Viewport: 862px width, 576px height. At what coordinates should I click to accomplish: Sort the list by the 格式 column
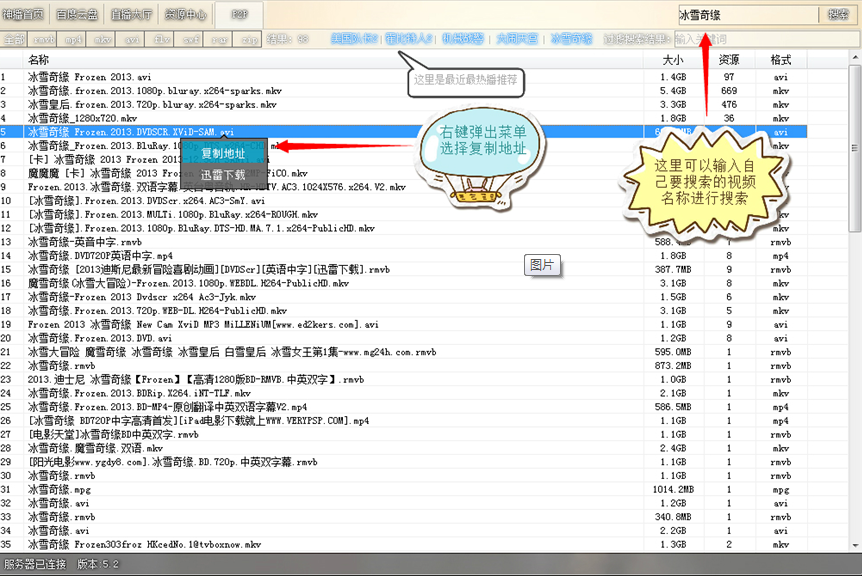click(781, 60)
